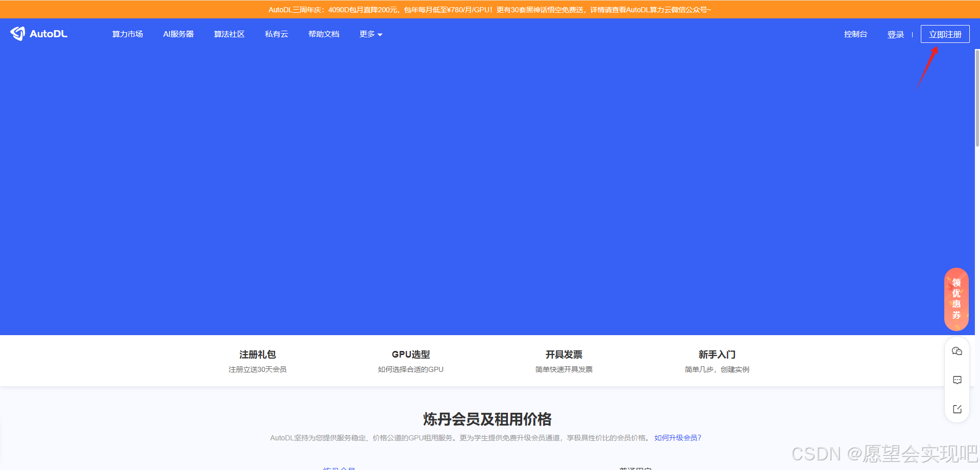Image resolution: width=980 pixels, height=470 pixels.
Task: Open the 注册礼包 card
Action: click(257, 361)
